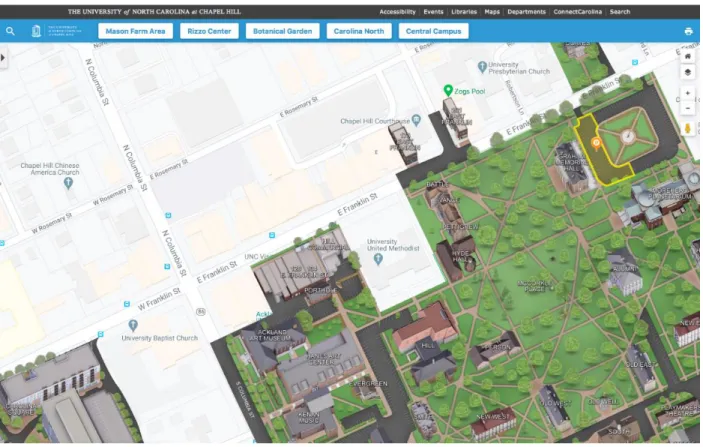
Task: Click the Old West building label
Action: (x=556, y=404)
